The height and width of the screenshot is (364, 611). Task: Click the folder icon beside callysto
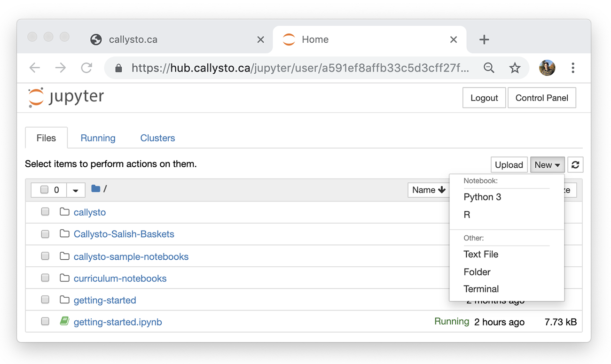pos(64,212)
